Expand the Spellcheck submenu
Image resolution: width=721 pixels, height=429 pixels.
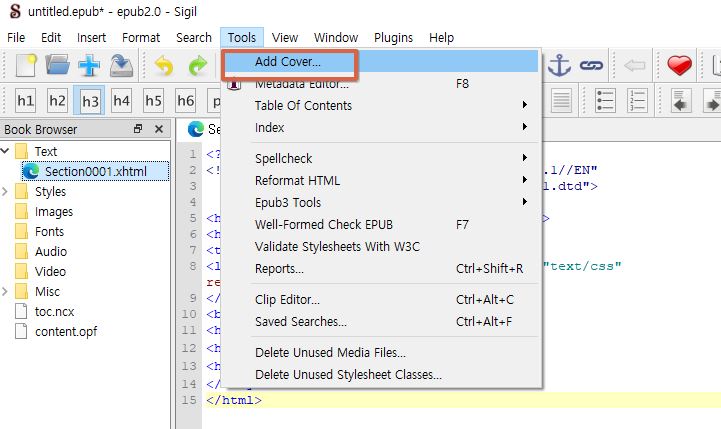381,158
